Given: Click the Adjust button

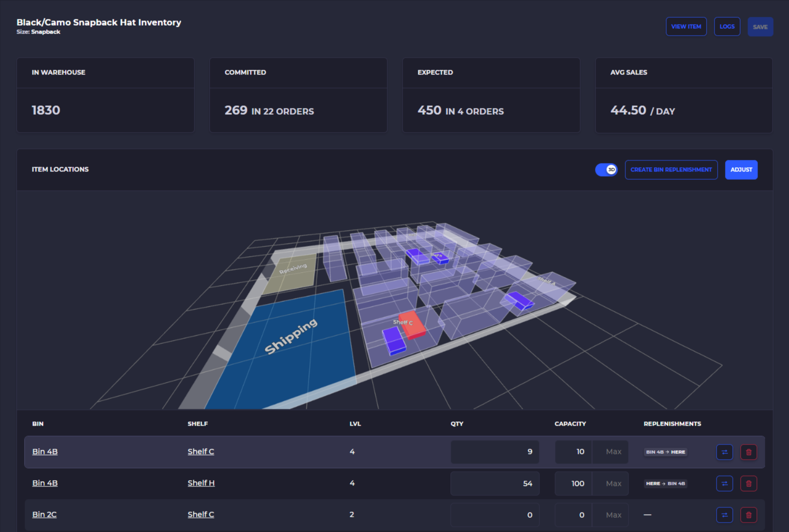Looking at the screenshot, I should (x=741, y=170).
